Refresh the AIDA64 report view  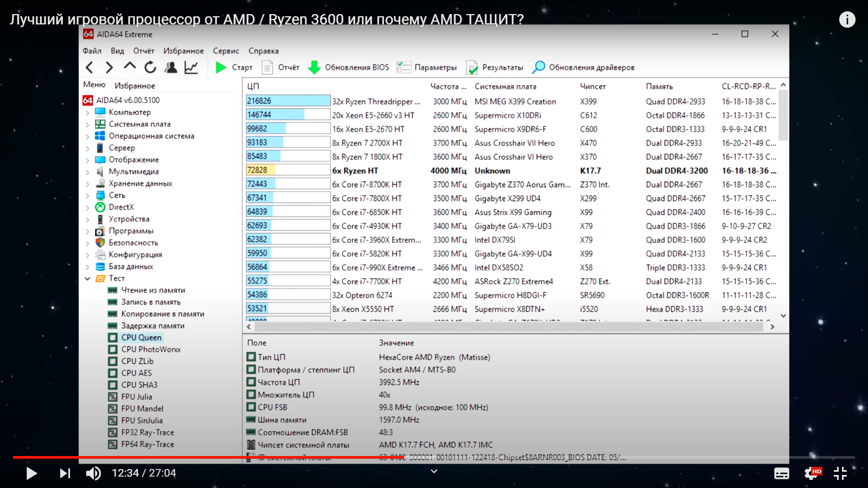[150, 67]
